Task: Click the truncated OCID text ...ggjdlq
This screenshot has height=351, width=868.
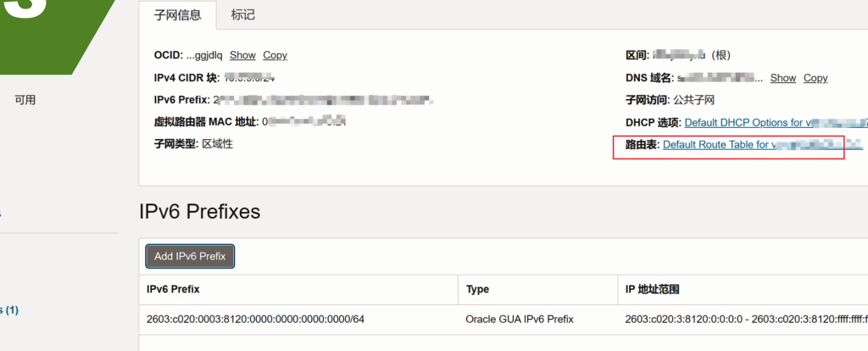Action: click(x=204, y=55)
